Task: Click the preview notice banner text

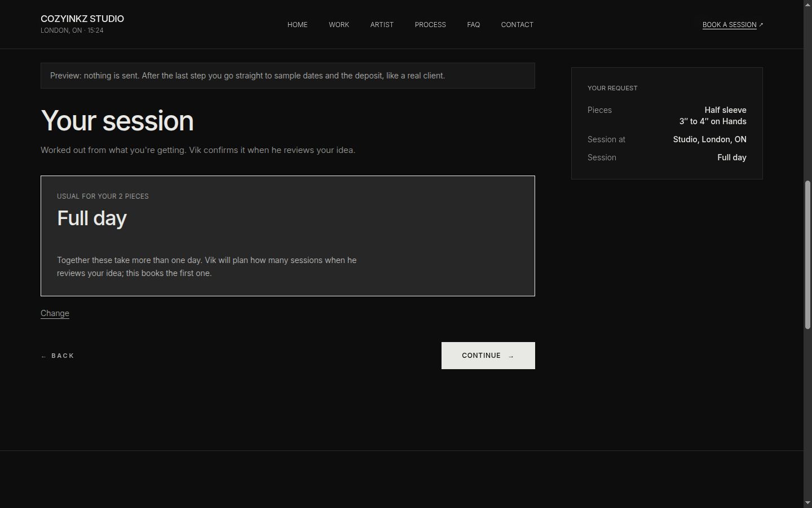Action: pos(248,76)
